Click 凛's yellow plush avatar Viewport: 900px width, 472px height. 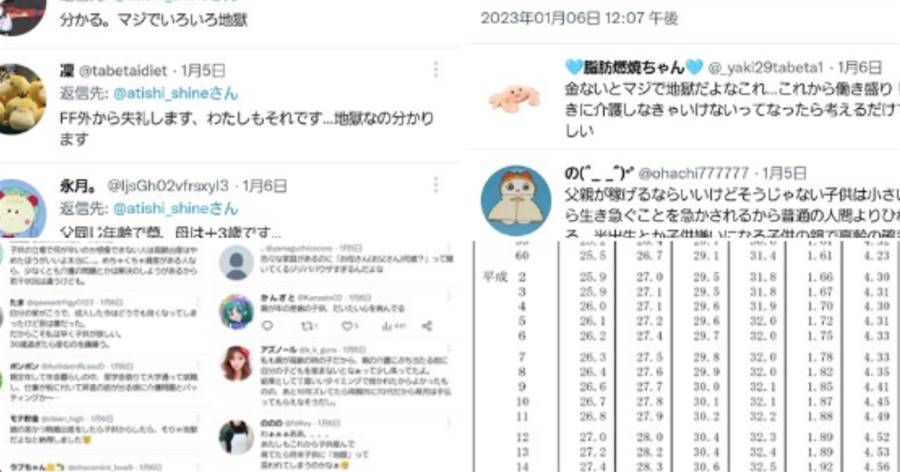coord(20,99)
